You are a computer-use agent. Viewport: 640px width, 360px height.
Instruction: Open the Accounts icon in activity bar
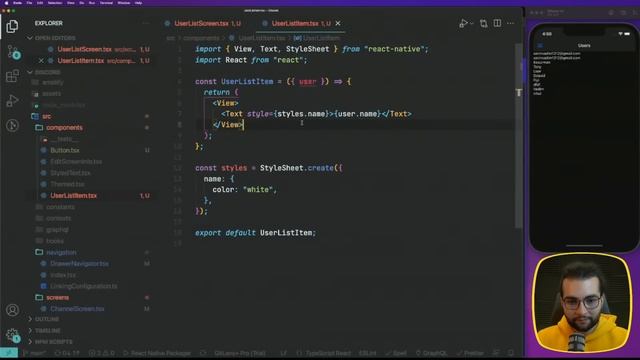coord(12,310)
